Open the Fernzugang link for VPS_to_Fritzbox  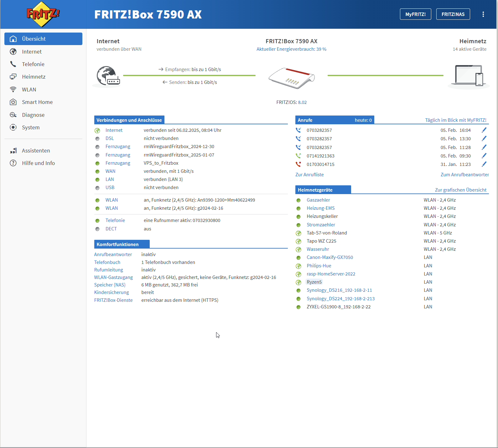pos(118,163)
